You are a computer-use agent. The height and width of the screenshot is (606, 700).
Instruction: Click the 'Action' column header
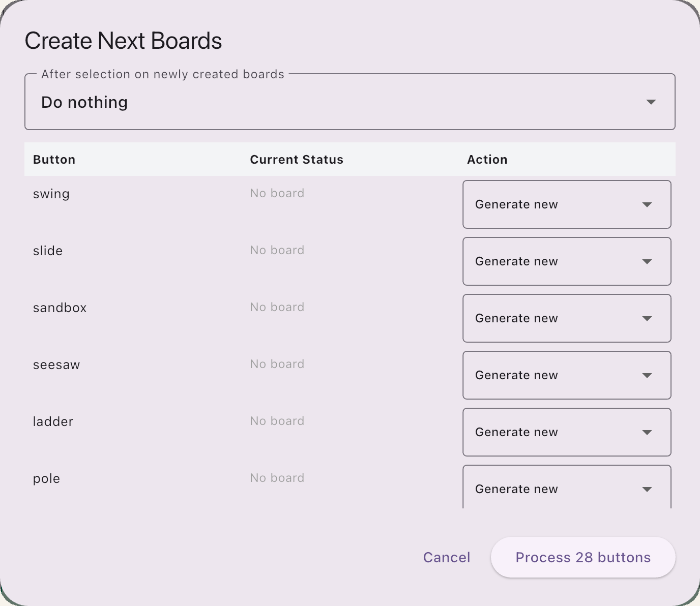pos(487,160)
